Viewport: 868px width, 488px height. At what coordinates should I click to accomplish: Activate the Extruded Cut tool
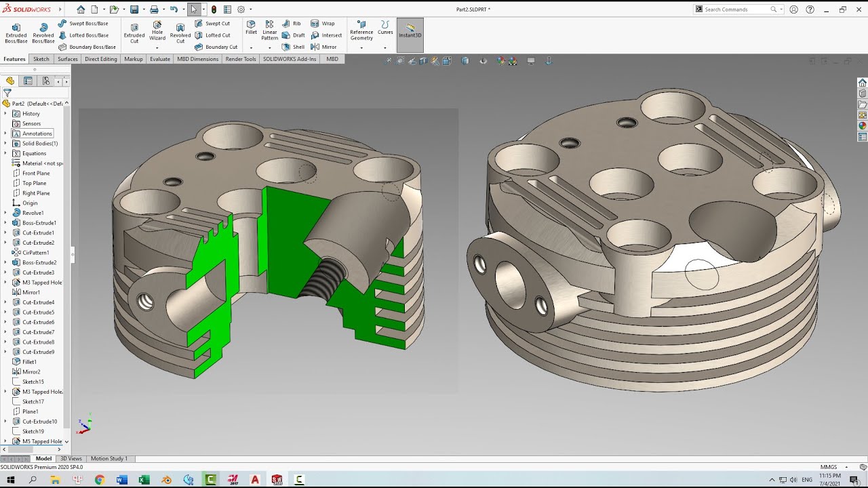134,32
